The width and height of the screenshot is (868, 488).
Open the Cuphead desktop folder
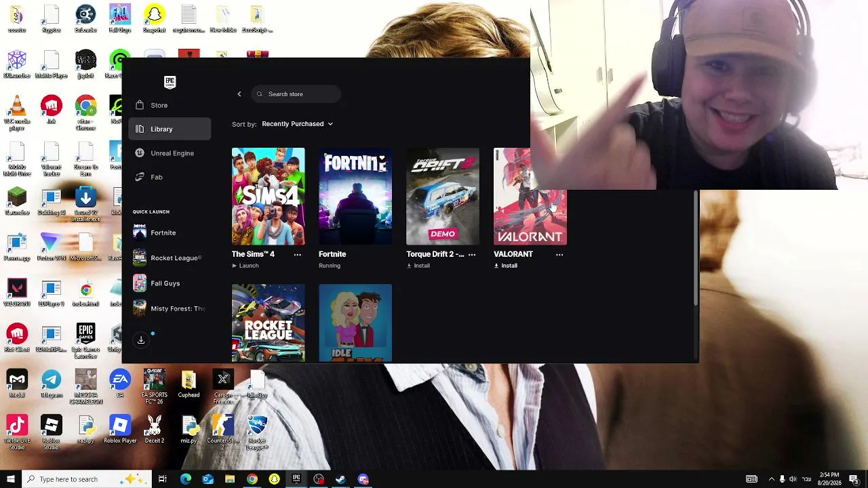(189, 383)
